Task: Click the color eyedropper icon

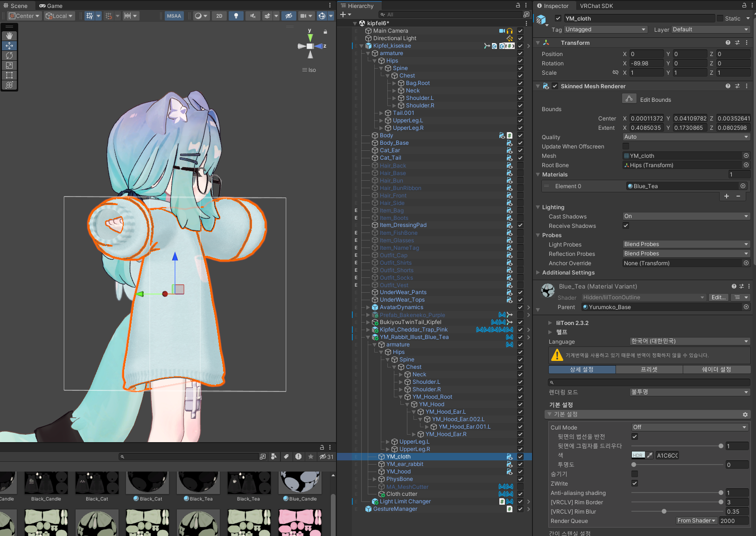Action: pyautogui.click(x=650, y=455)
